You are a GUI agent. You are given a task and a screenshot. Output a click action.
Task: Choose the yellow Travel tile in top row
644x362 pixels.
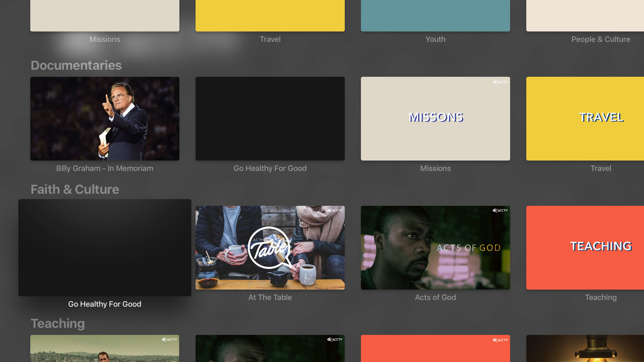pos(270,16)
